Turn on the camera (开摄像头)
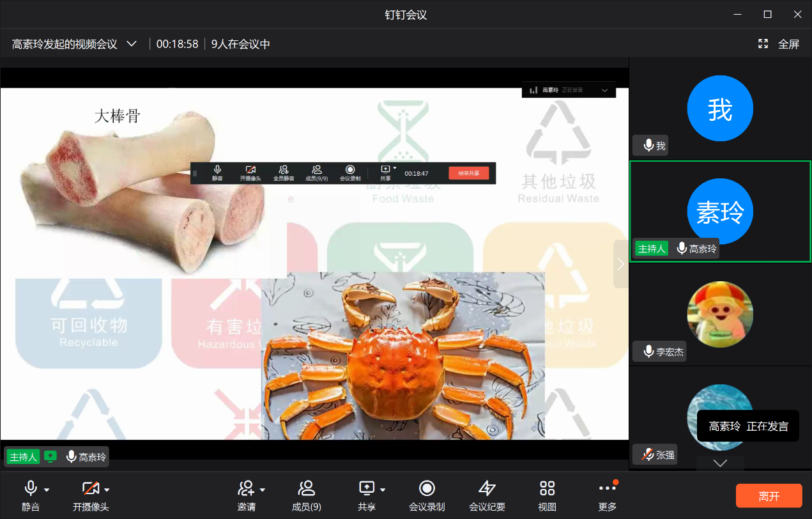 click(x=90, y=489)
